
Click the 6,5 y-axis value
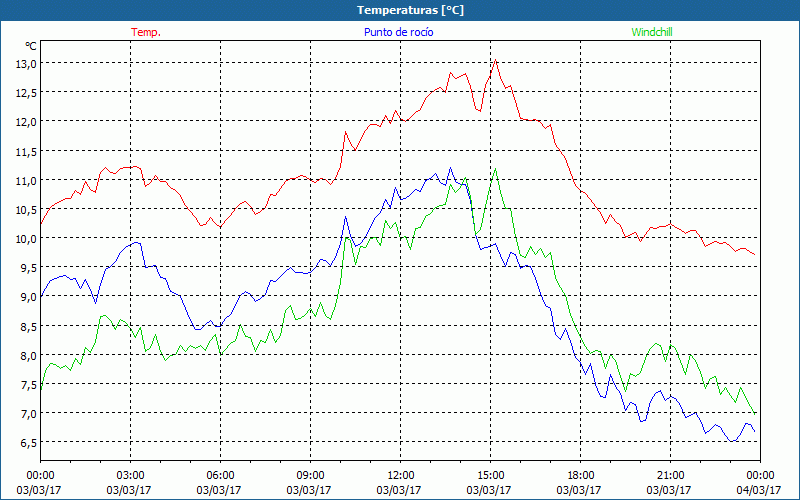tap(29, 443)
